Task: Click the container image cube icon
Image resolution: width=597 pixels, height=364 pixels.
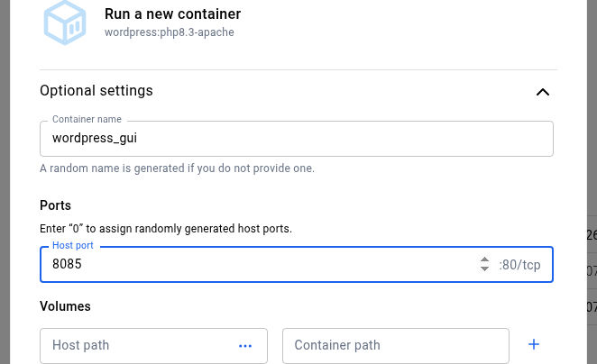Action: [65, 23]
